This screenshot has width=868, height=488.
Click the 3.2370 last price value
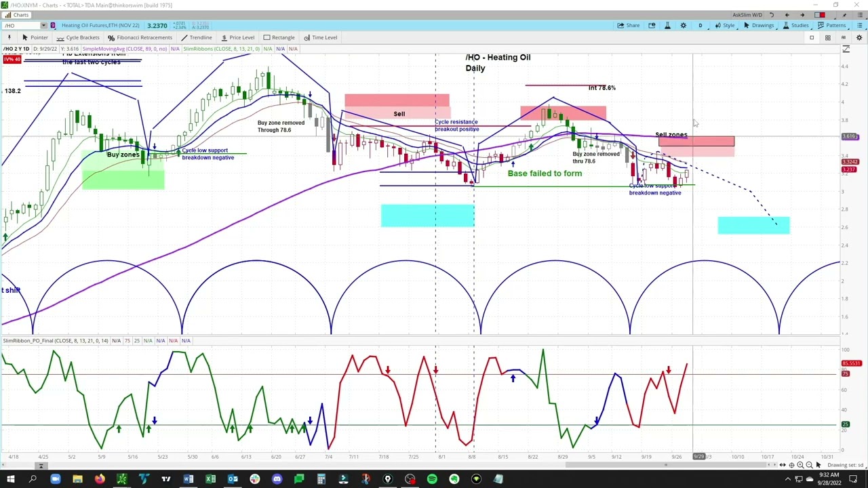157,26
